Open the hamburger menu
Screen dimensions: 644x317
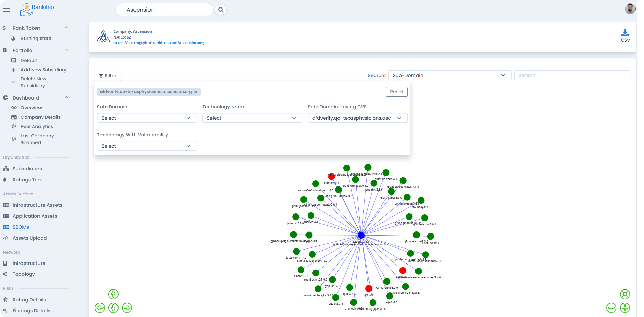[x=6, y=10]
